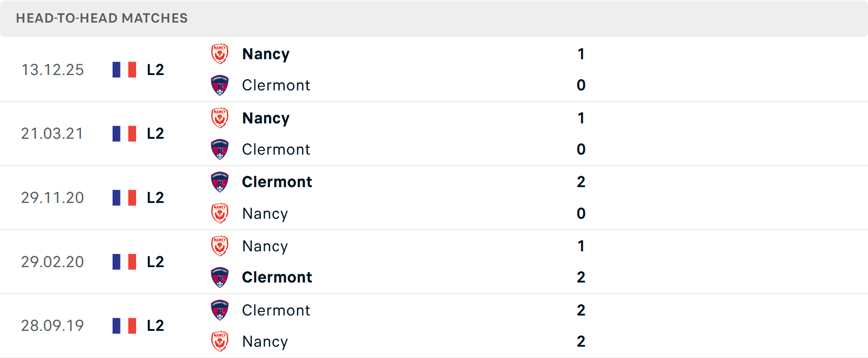Open Clermont team link in 29.11.20 match

click(x=277, y=182)
